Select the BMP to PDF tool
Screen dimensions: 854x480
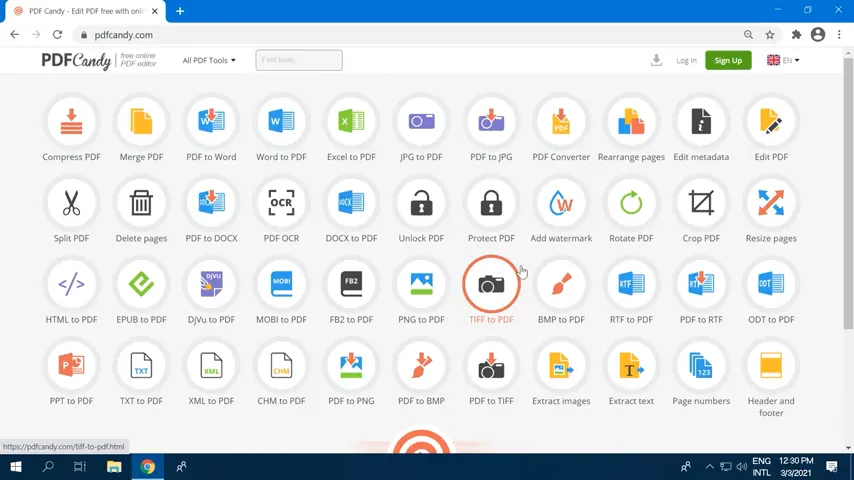coord(561,284)
